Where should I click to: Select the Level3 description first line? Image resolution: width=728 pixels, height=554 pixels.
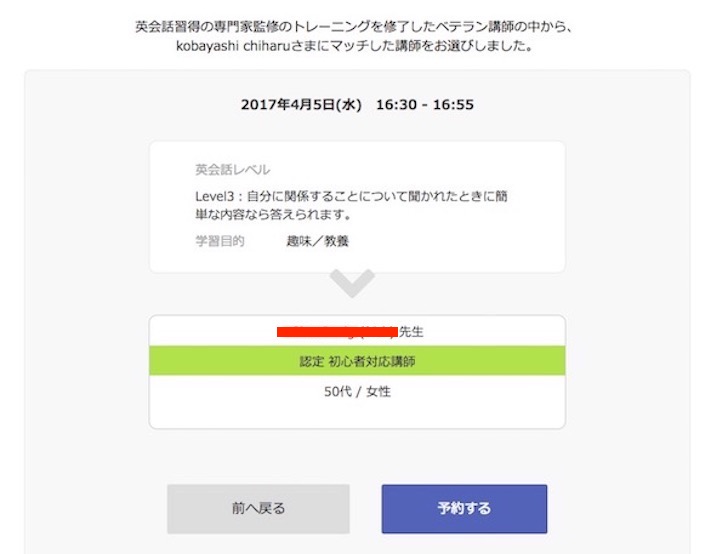[x=351, y=196]
